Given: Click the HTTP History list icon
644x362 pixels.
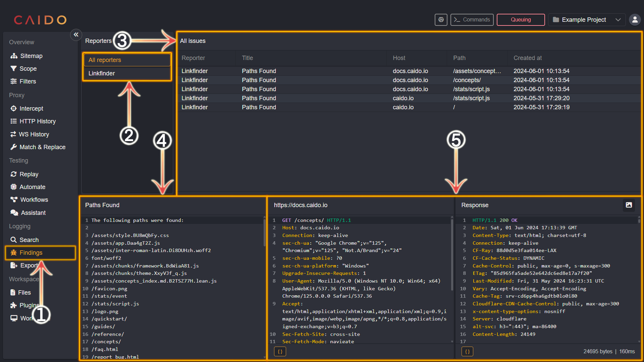Looking at the screenshot, I should [13, 121].
